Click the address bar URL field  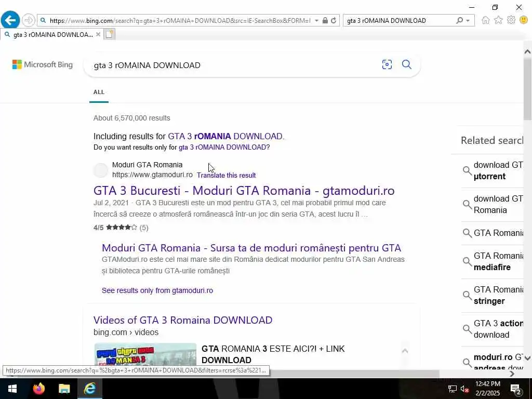tap(180, 20)
